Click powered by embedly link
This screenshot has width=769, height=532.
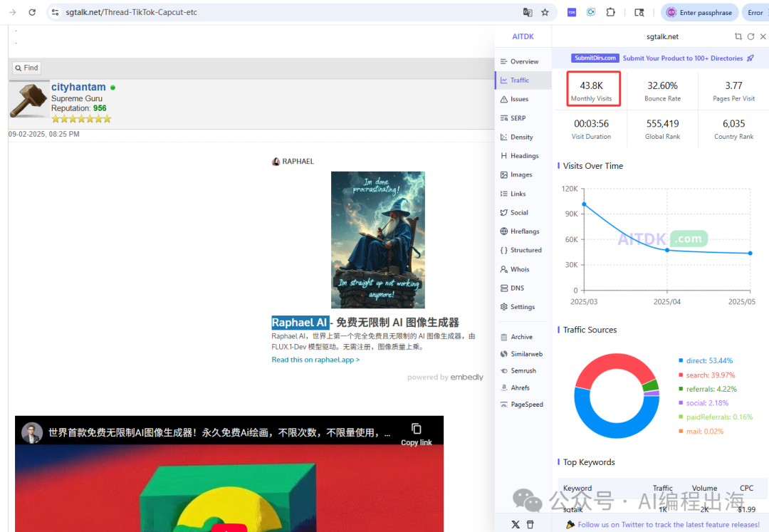(x=445, y=377)
